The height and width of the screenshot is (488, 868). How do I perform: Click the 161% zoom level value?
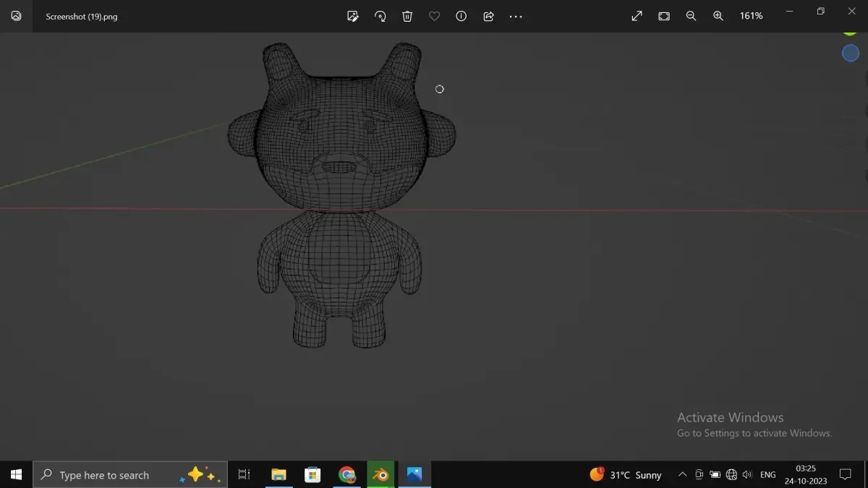[x=751, y=16]
